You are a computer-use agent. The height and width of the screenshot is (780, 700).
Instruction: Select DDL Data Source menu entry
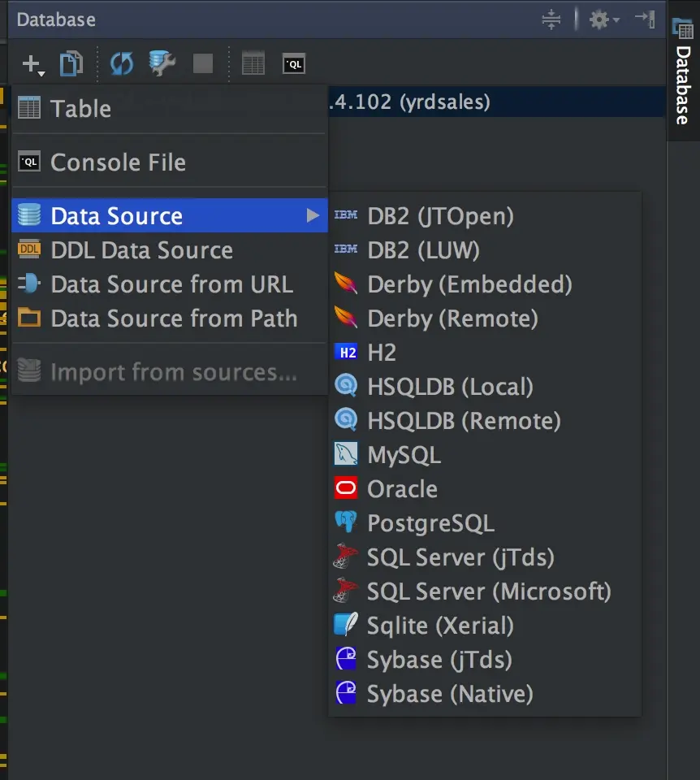coord(141,250)
